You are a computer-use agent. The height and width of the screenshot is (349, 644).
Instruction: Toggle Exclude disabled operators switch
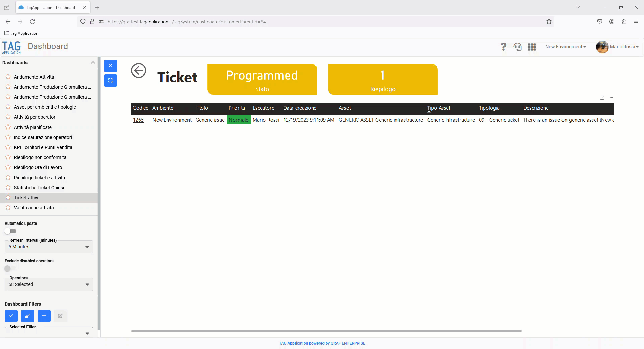[10, 269]
